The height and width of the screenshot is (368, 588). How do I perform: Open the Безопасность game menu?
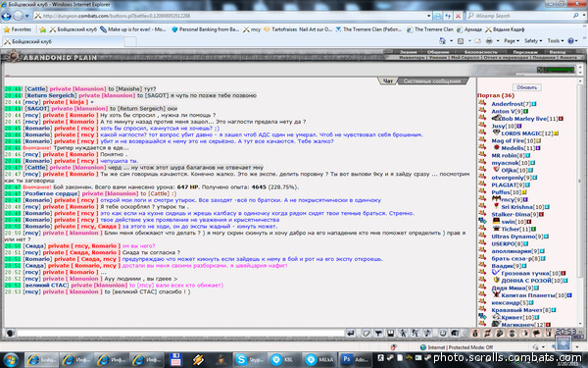point(480,52)
